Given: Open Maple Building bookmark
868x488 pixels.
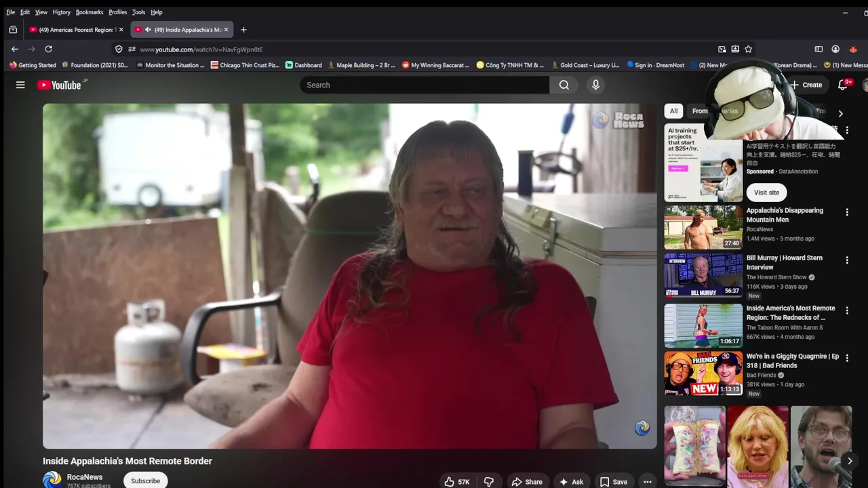Looking at the screenshot, I should [361, 65].
